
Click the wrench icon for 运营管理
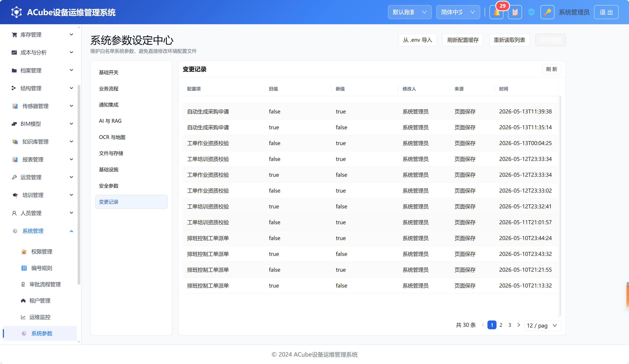click(14, 177)
